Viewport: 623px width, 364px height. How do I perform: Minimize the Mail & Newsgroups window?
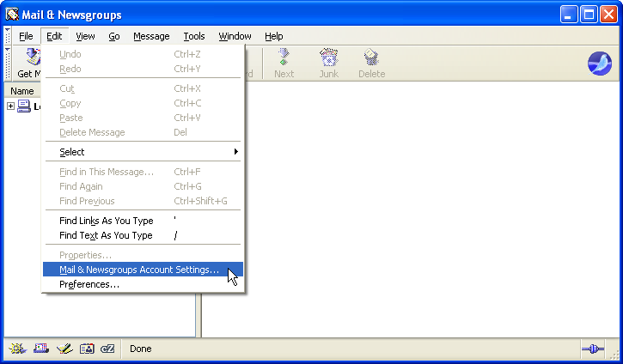click(x=569, y=15)
